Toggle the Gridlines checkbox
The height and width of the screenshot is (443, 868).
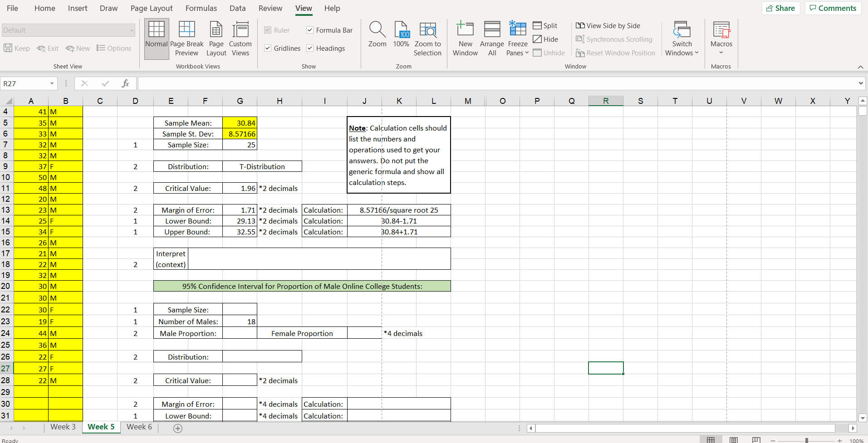268,48
